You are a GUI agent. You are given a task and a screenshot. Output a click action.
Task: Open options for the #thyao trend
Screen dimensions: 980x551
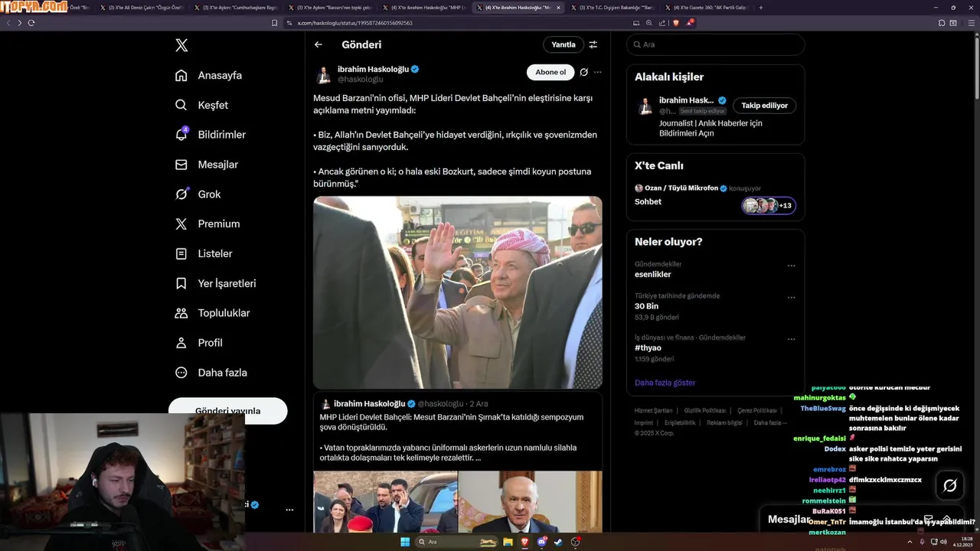(x=792, y=339)
